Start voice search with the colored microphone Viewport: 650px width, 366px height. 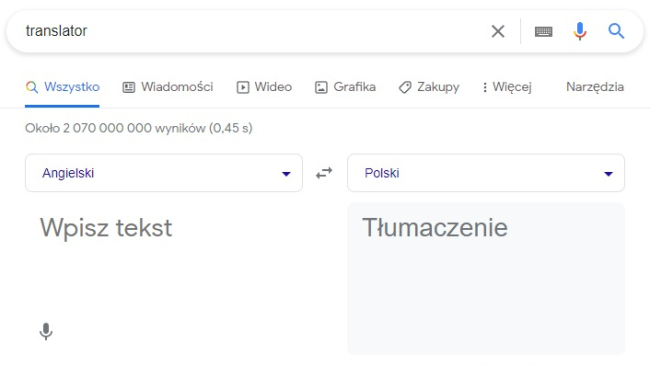tap(580, 31)
